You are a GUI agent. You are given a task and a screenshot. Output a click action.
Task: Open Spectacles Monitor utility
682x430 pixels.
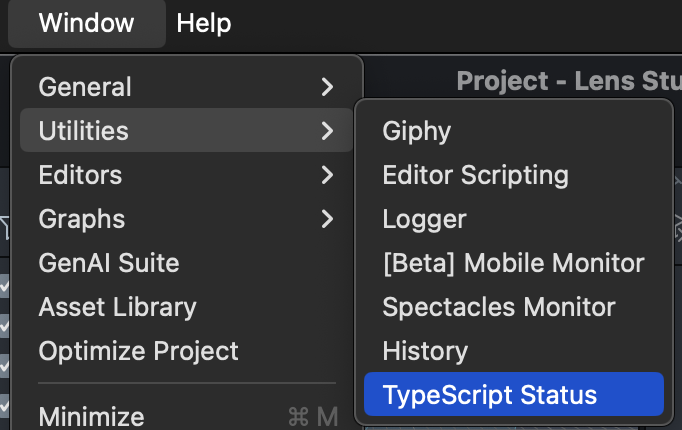coord(498,307)
